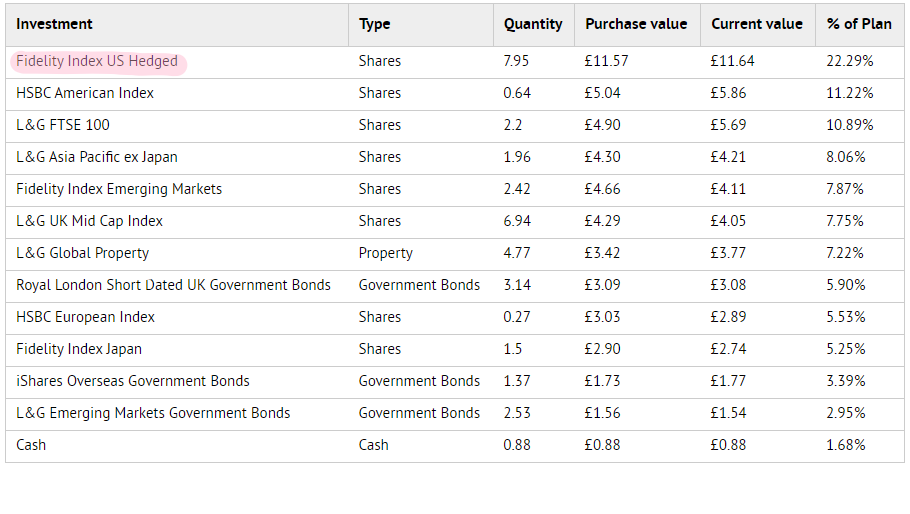Screen dimensions: 910x514
Task: Click L&G Asia Pacific ex Japan
Action: pos(97,157)
